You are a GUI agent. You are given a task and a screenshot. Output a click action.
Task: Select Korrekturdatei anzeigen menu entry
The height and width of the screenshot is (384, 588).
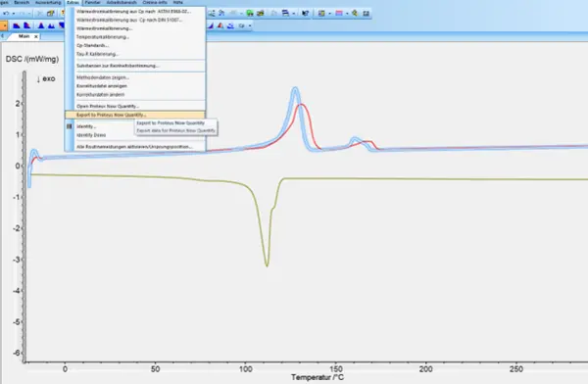click(135, 86)
